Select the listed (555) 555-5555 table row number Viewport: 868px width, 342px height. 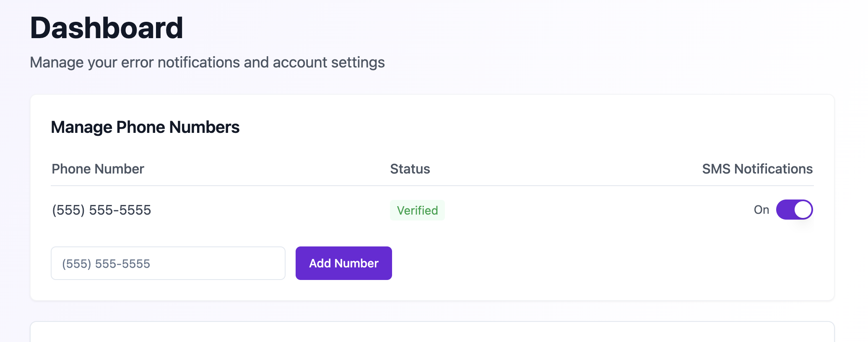(x=101, y=210)
